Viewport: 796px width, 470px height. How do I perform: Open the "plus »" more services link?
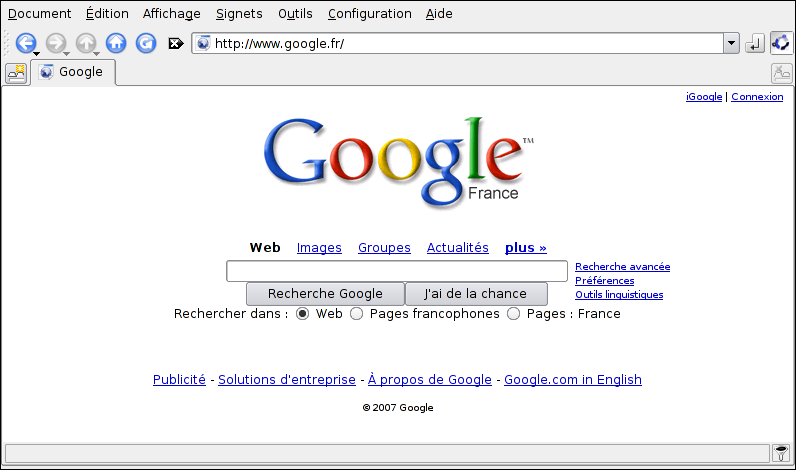tap(526, 248)
